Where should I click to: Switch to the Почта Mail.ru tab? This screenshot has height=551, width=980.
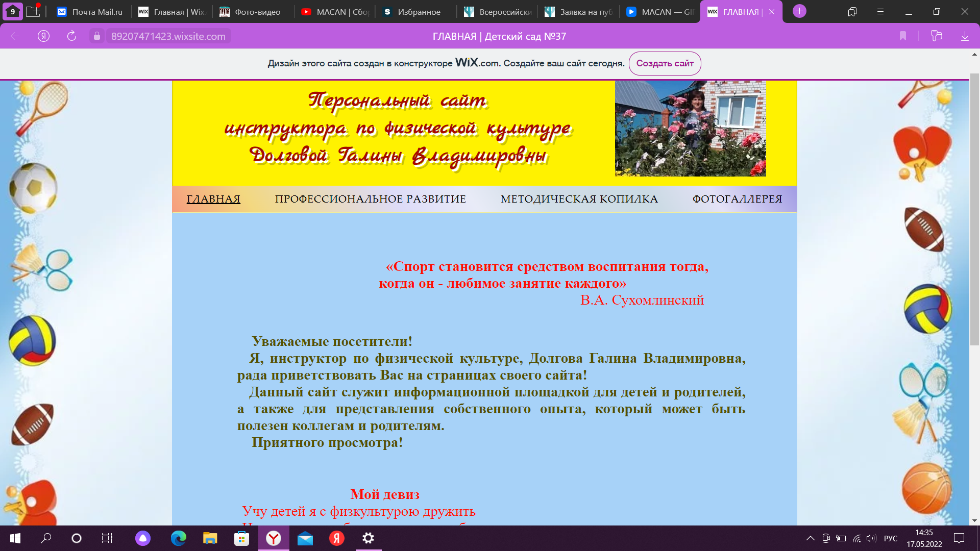tap(91, 12)
